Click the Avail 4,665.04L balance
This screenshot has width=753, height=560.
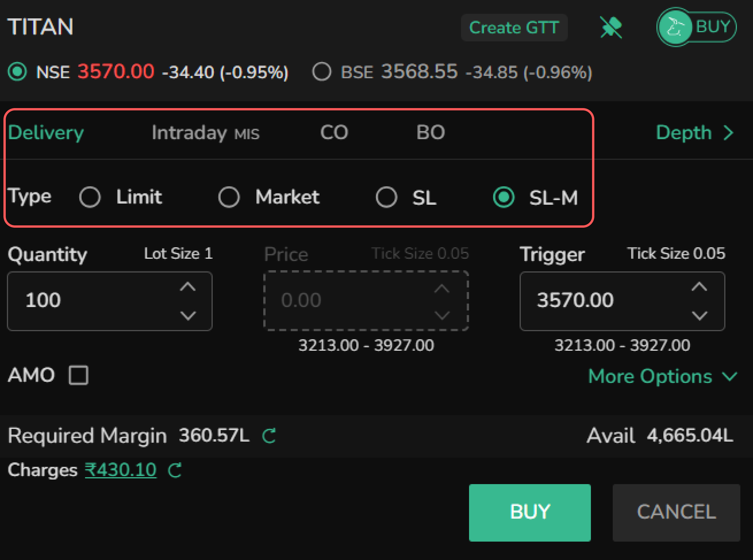pos(660,436)
